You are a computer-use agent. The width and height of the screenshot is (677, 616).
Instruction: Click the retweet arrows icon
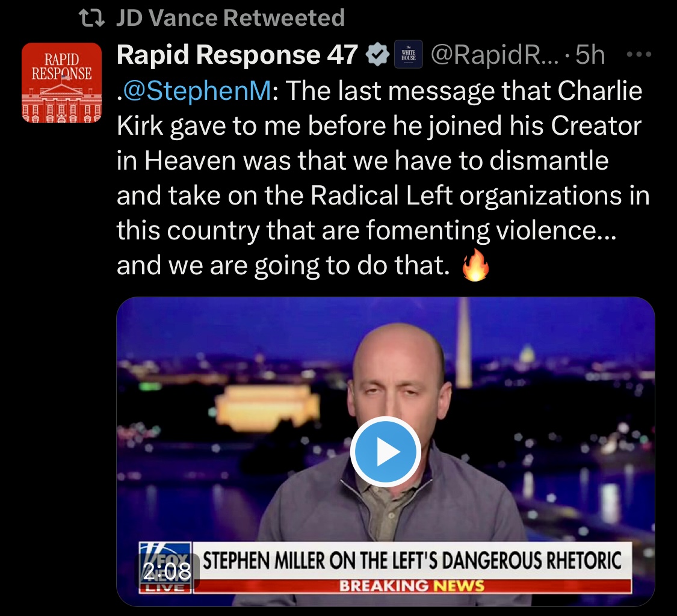coord(91,18)
